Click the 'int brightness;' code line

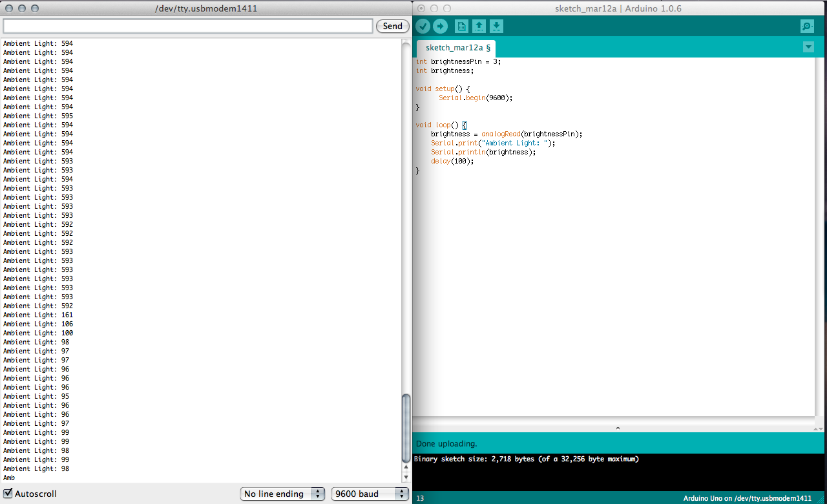(445, 70)
